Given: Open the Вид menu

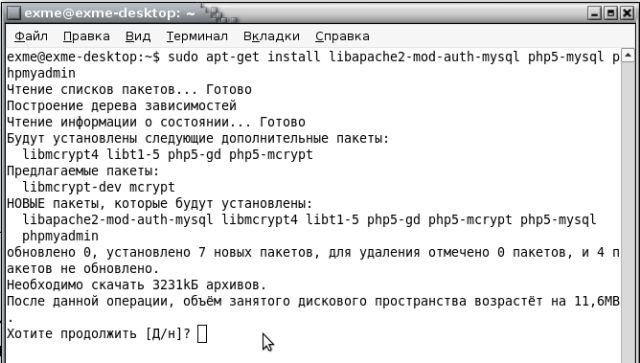Looking at the screenshot, I should pos(138,36).
